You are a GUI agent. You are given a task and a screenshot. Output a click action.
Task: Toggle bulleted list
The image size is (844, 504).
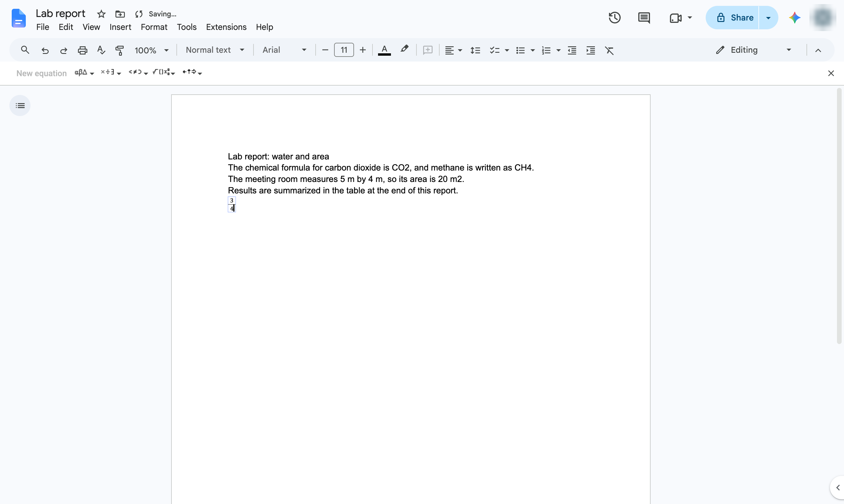pos(520,50)
